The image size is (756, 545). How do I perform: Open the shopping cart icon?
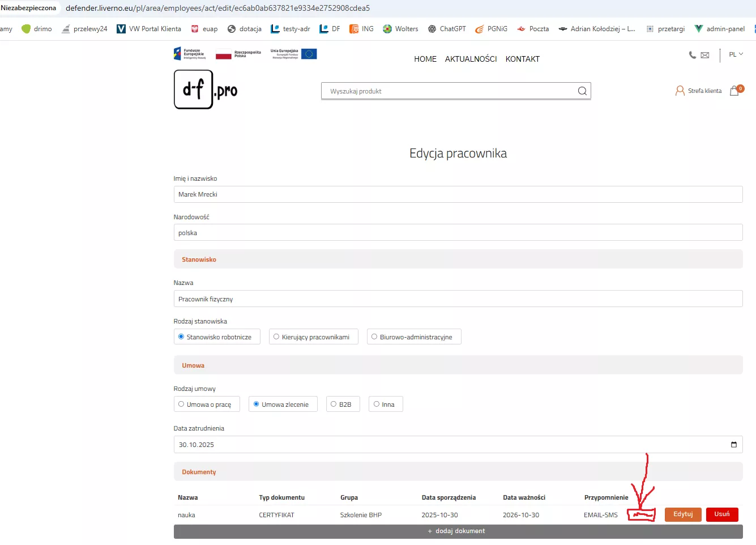click(x=734, y=91)
